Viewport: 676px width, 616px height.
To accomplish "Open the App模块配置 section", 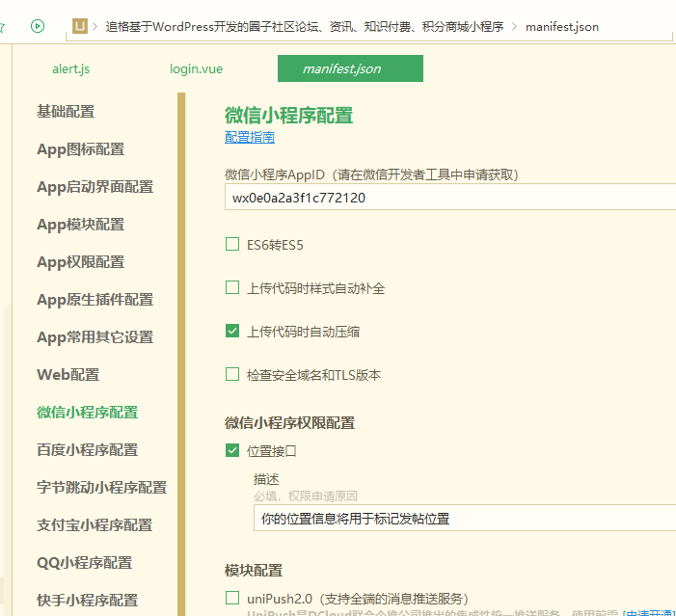I will pyautogui.click(x=81, y=225).
